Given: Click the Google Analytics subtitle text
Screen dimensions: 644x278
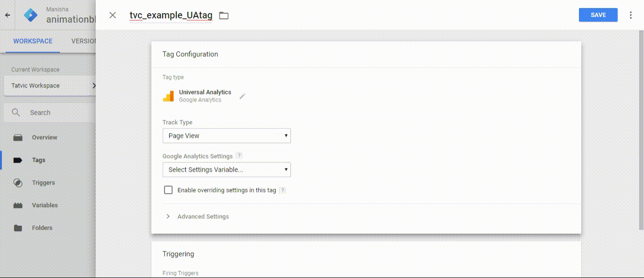Looking at the screenshot, I should tap(200, 100).
